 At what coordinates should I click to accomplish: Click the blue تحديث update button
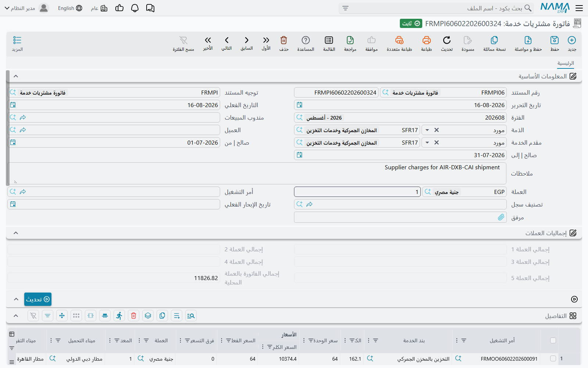tap(38, 299)
